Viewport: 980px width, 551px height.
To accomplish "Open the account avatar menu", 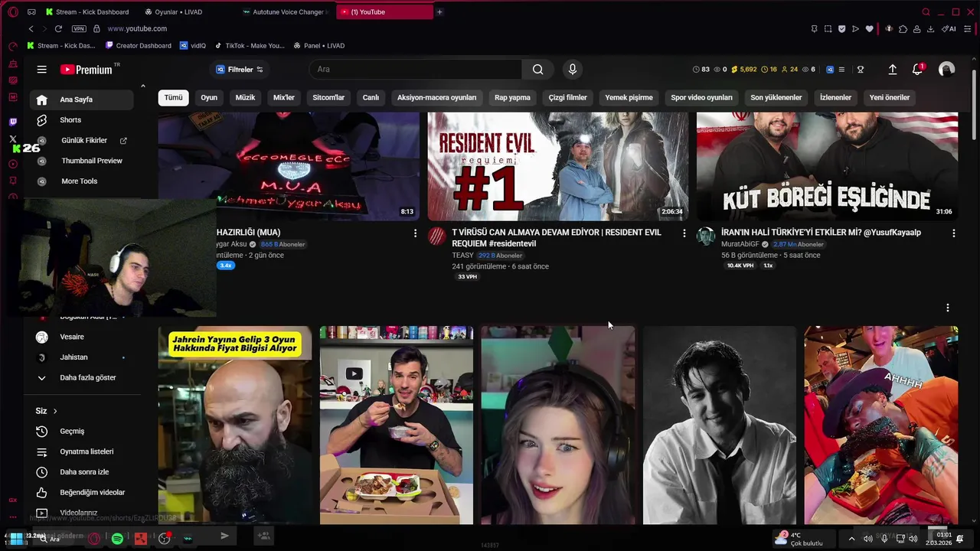I will pyautogui.click(x=947, y=70).
